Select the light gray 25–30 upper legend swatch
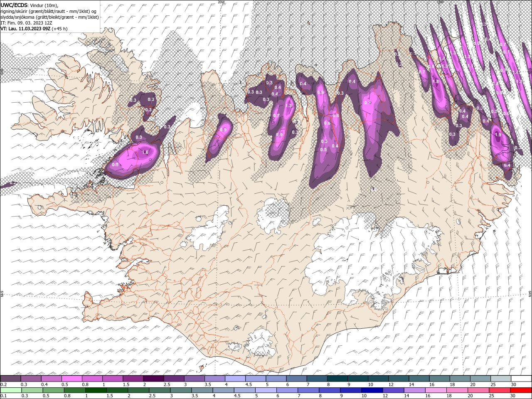The height and width of the screenshot is (399, 532). click(500, 379)
